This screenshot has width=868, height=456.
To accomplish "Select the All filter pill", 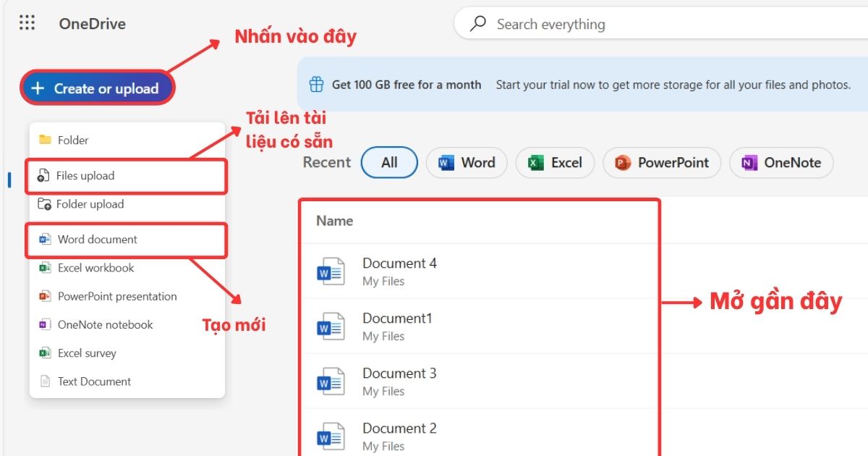I will click(389, 162).
